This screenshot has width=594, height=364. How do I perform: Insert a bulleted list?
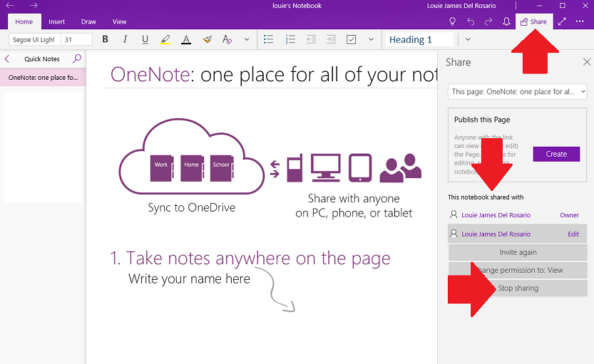point(269,39)
